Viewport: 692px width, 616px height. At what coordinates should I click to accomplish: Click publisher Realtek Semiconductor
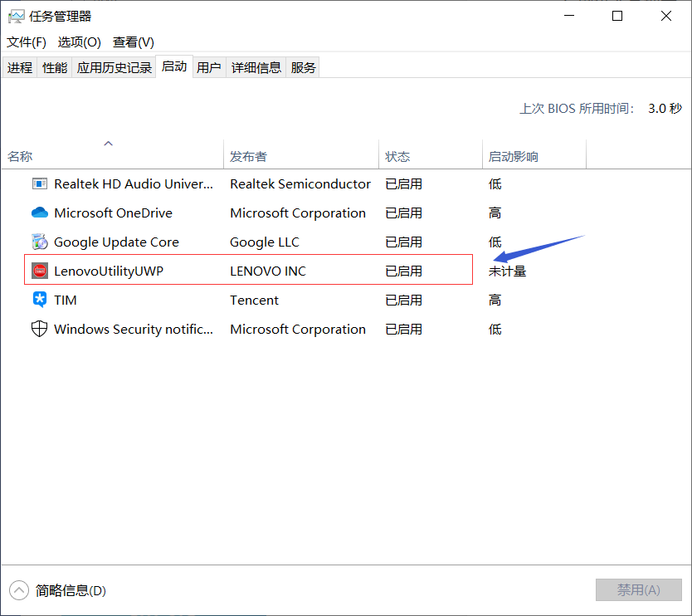tap(300, 183)
